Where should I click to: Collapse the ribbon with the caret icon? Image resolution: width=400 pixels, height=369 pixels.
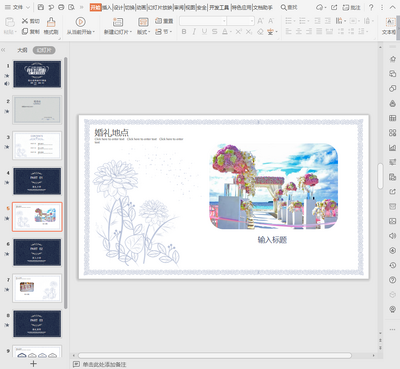coord(393,7)
